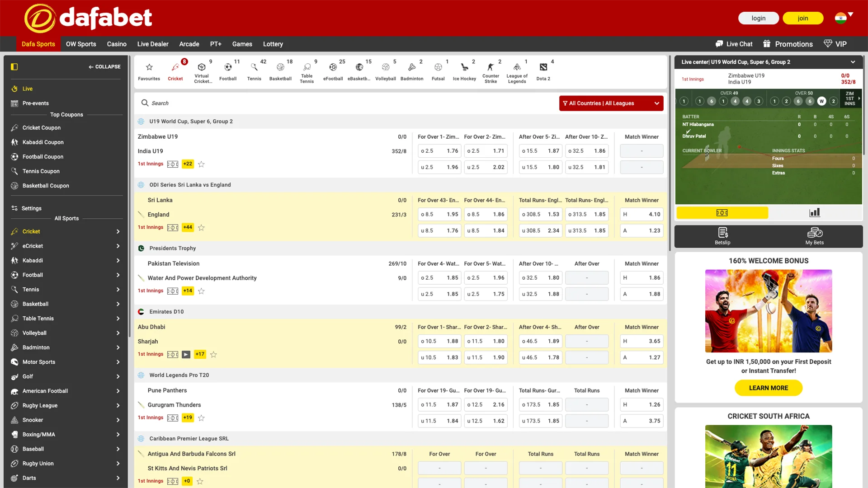Toggle favourite star for Pune Panthers match
The height and width of the screenshot is (488, 868).
click(201, 418)
